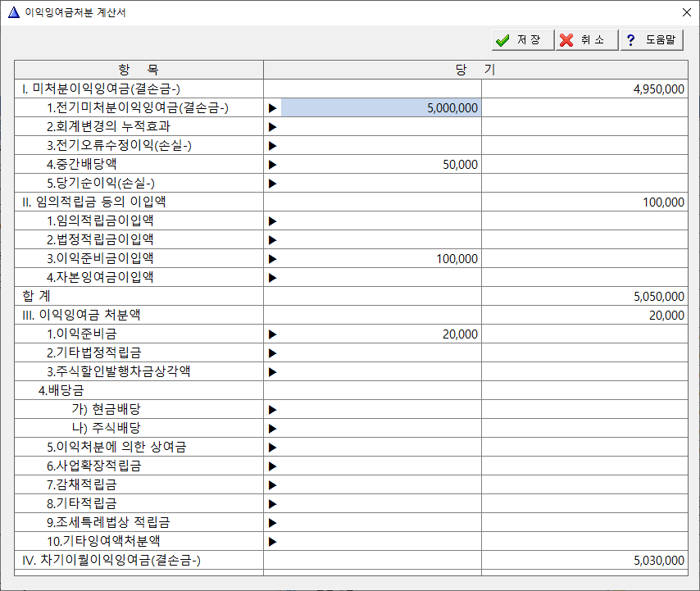Click arrow for 3.주식할인발행차금상각액 row
700x591 pixels.
point(272,372)
